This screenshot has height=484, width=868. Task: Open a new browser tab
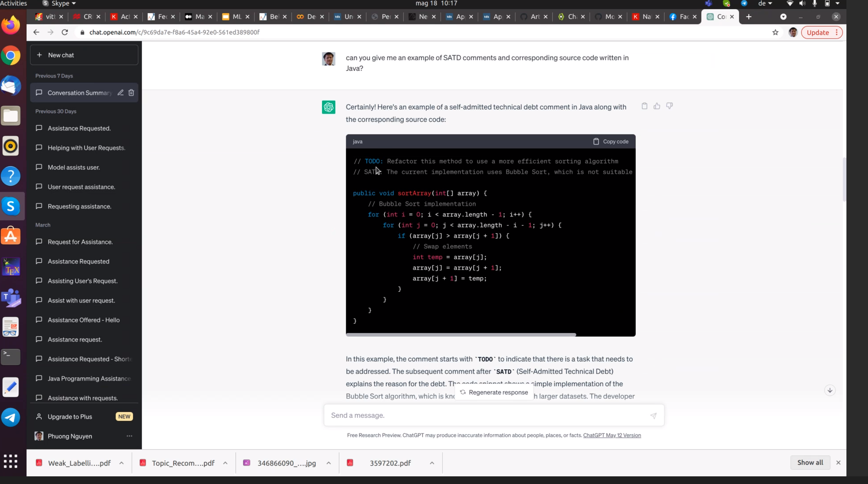coord(749,16)
